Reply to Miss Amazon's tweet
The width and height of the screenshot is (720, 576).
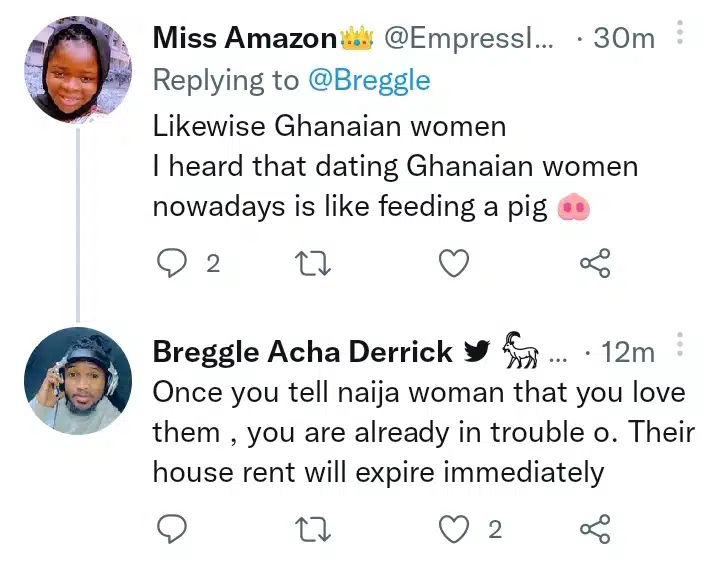[173, 264]
